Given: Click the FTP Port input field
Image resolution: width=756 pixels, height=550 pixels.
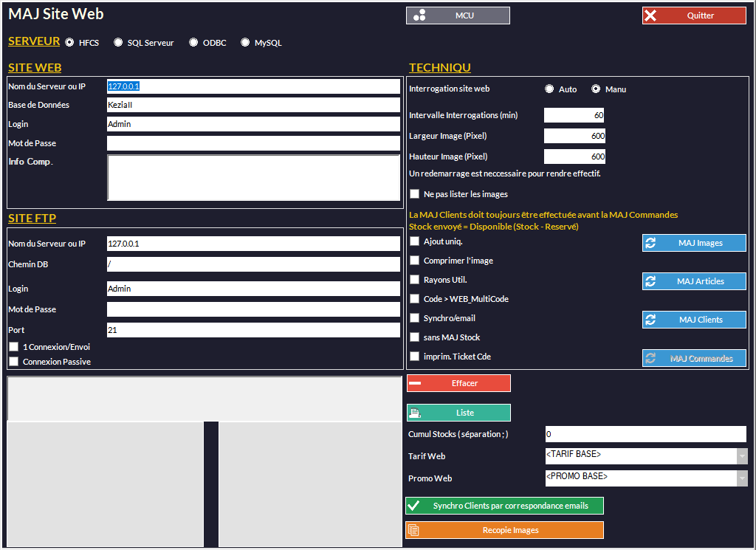Looking at the screenshot, I should [x=253, y=330].
